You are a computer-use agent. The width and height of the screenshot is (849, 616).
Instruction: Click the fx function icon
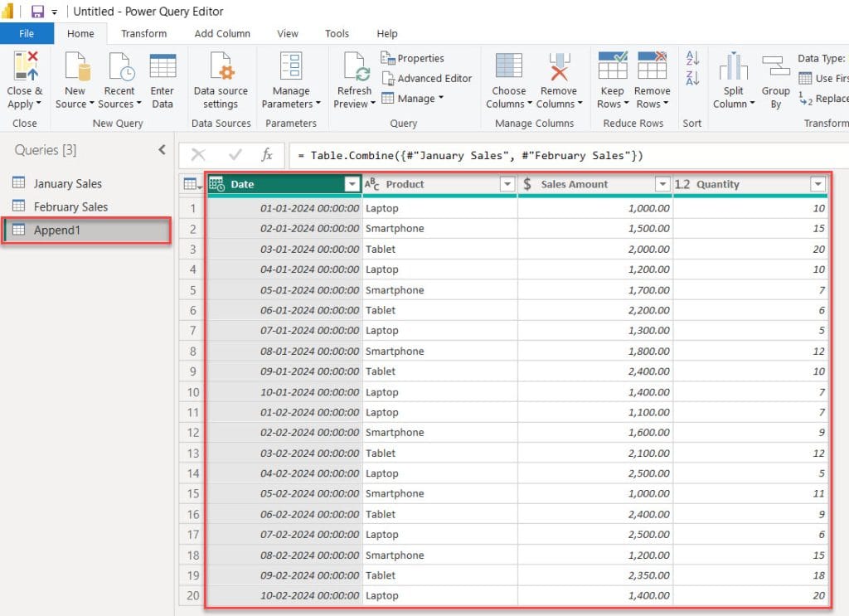[x=267, y=155]
